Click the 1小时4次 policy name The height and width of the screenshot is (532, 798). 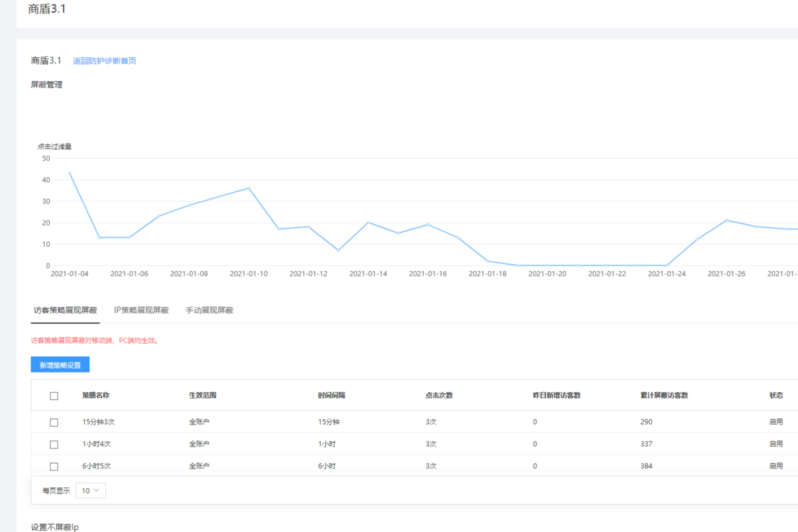pos(96,444)
